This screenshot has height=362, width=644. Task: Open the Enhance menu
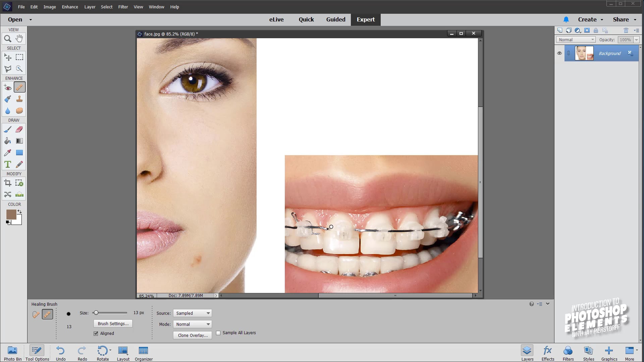[x=70, y=7]
